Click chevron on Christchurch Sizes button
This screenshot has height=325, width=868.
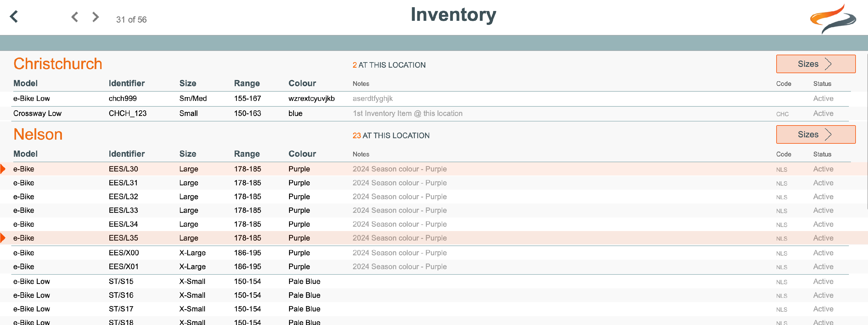(828, 64)
